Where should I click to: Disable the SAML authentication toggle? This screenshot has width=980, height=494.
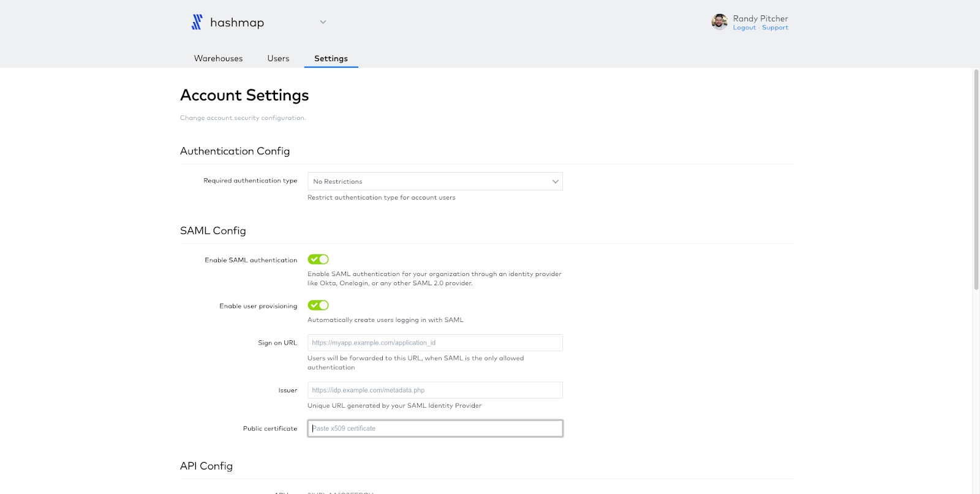click(x=318, y=260)
